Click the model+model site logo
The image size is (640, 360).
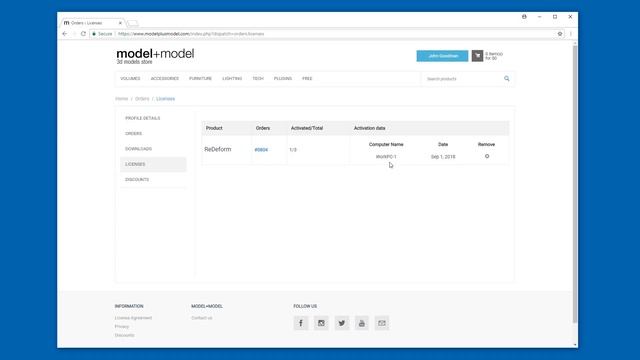click(x=155, y=56)
